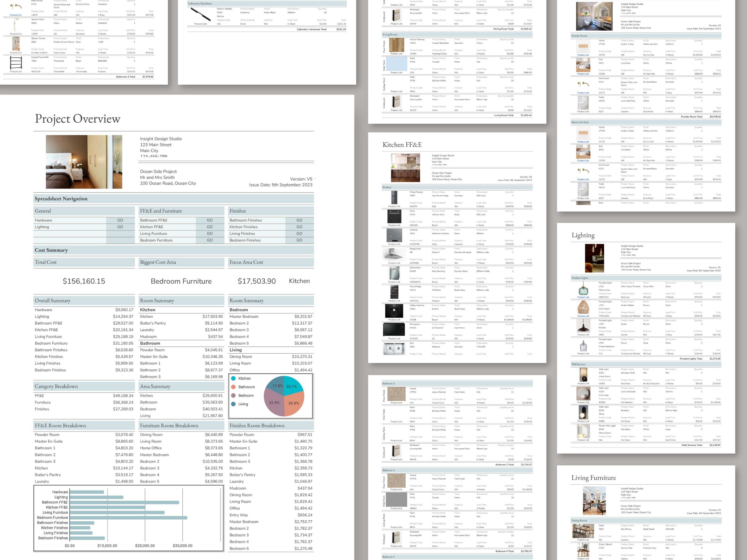This screenshot has height=560, width=747.
Task: Click the dishwasher image in Kitchen FF&E
Action: click(394, 273)
